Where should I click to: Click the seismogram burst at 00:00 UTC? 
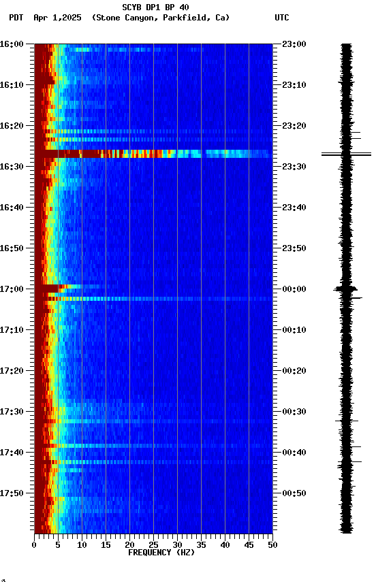pyautogui.click(x=345, y=289)
